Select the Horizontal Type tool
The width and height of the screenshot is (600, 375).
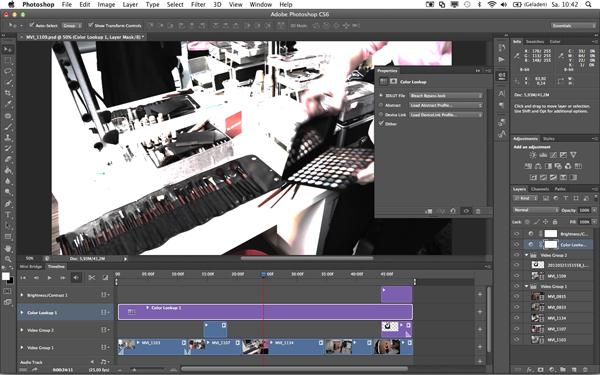pos(8,215)
